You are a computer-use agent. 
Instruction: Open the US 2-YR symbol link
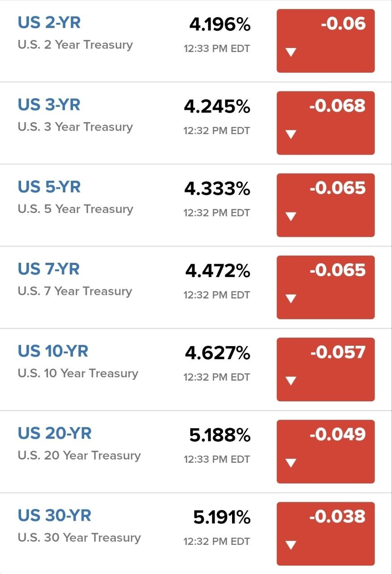tap(49, 22)
